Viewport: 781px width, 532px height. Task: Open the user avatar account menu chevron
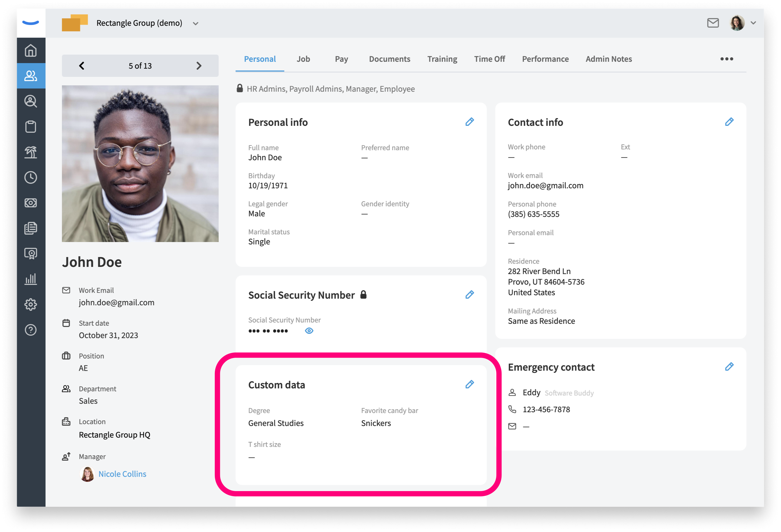(x=753, y=23)
